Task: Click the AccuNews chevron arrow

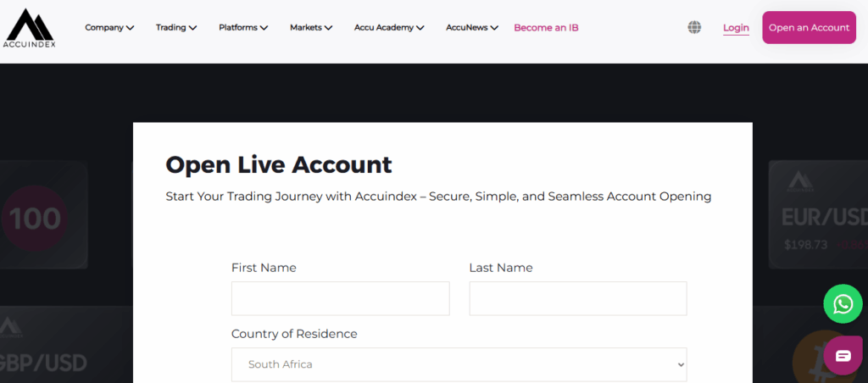Action: pyautogui.click(x=494, y=28)
